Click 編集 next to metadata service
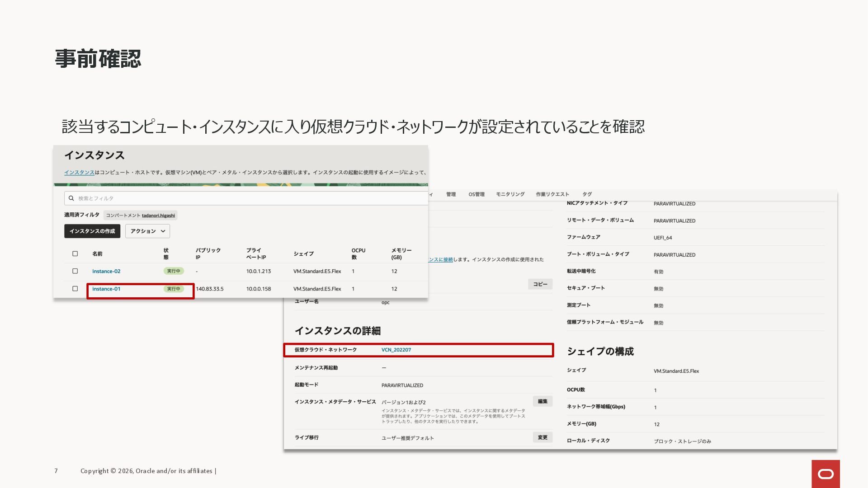 542,401
